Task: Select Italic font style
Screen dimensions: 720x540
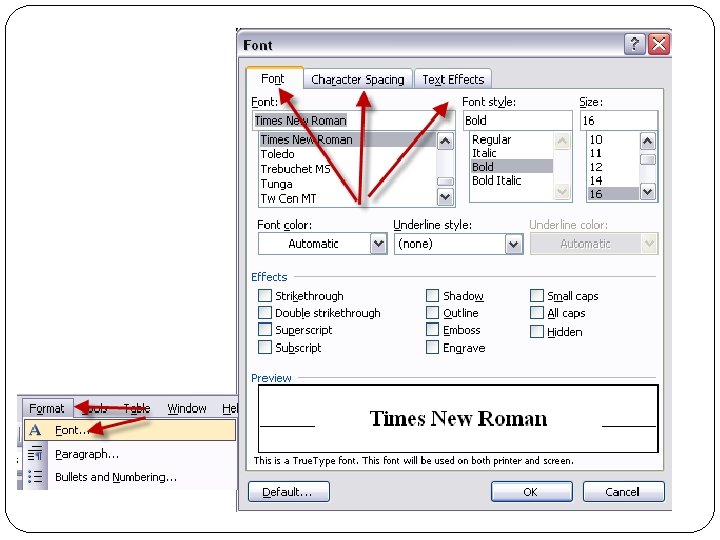Action: pos(484,153)
